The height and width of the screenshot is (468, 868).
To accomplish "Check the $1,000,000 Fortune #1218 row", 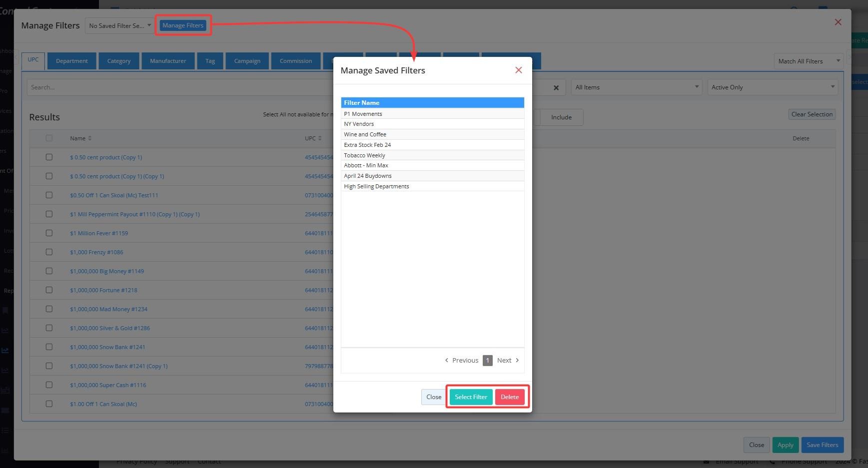I will point(49,290).
